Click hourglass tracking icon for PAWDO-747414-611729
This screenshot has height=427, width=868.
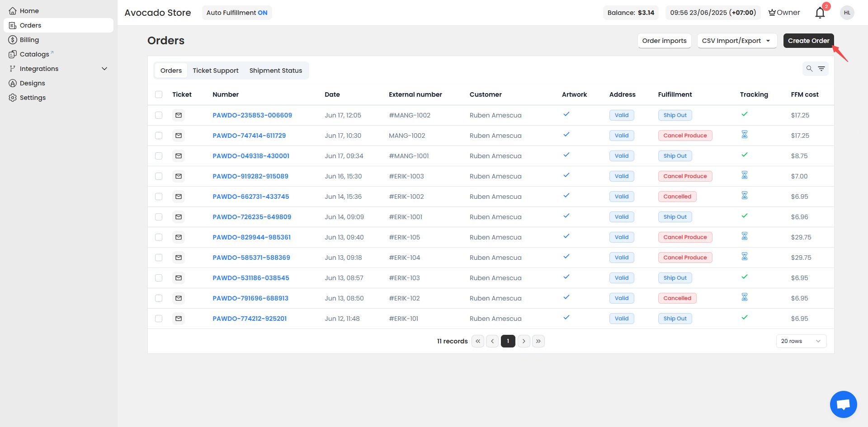(745, 135)
